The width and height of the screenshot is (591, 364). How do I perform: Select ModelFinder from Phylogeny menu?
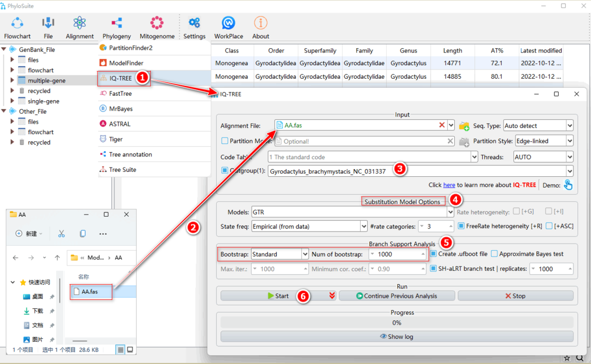coord(154,63)
